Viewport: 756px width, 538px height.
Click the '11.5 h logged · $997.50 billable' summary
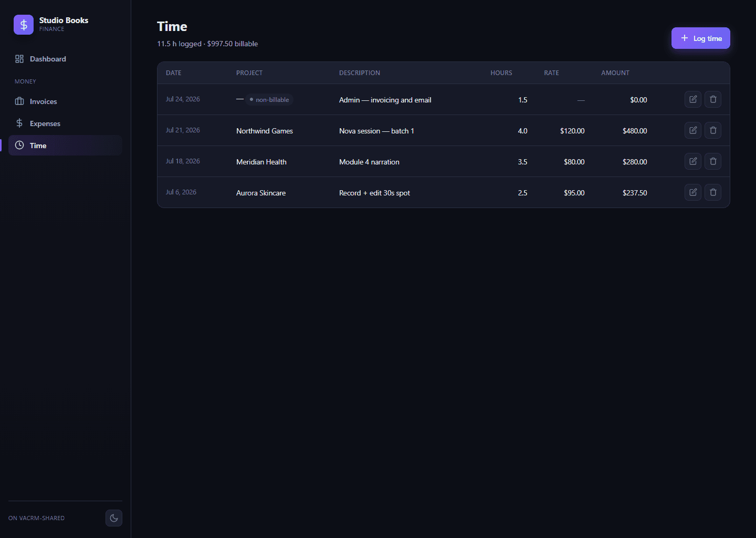coord(207,44)
